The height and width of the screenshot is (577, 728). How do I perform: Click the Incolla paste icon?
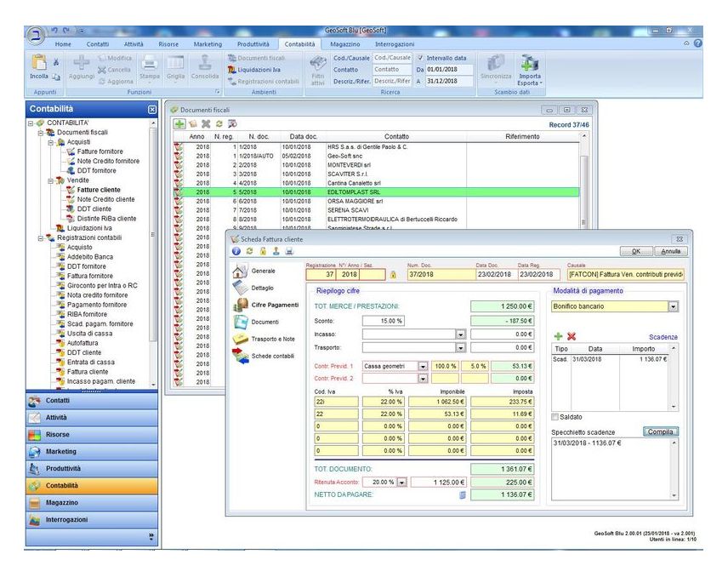[x=38, y=62]
